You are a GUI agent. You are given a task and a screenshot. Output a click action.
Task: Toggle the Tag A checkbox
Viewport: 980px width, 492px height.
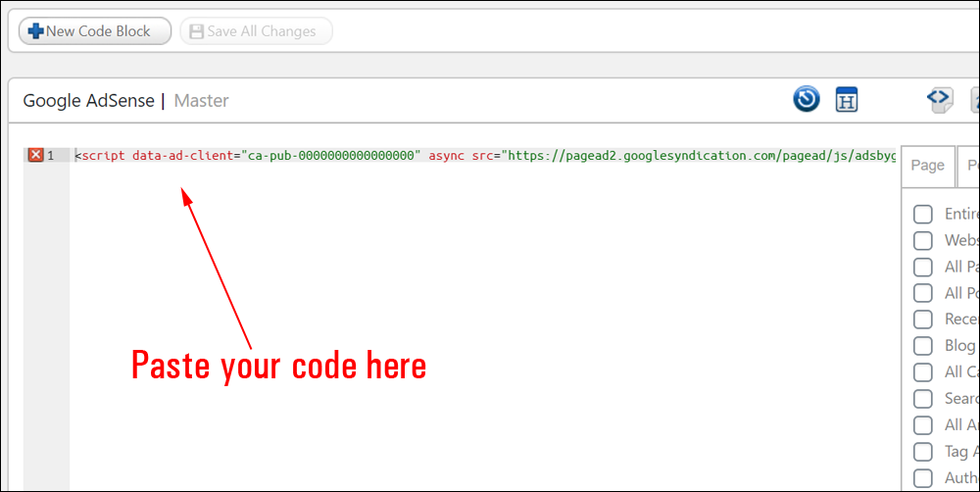click(x=922, y=452)
